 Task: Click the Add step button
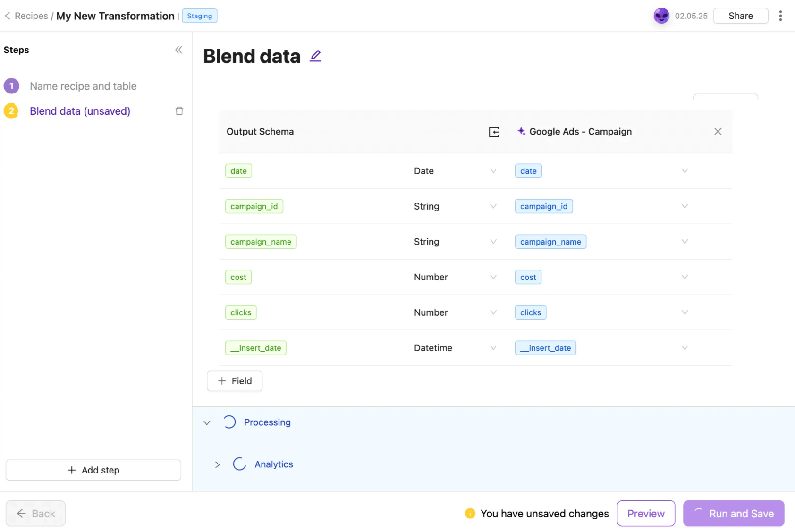click(93, 470)
